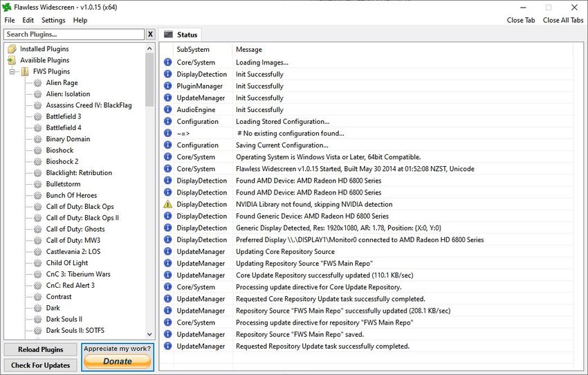Screen dimensions: 588x375
Task: Click the 'Operating System is Windows Vista or Later' message
Action: click(x=328, y=157)
